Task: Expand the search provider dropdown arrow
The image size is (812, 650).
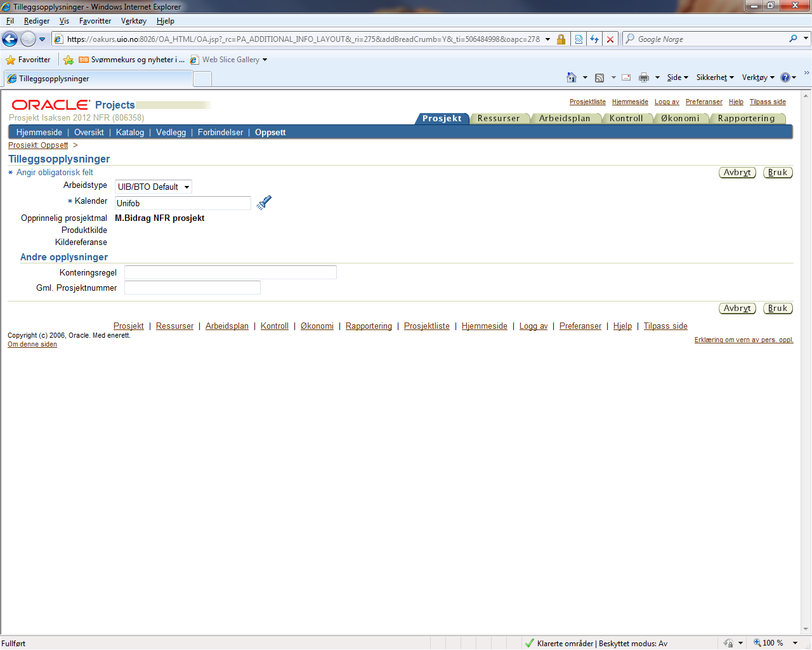Action: [806, 39]
